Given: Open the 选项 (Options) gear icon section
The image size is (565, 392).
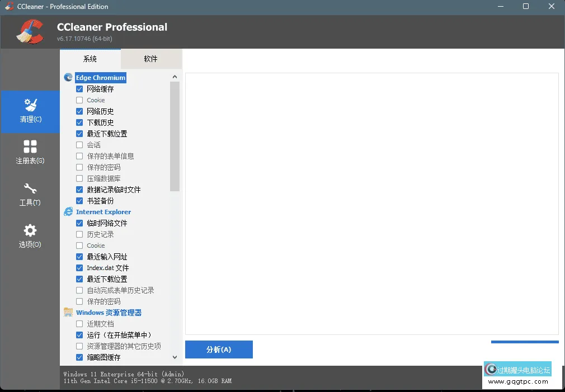Looking at the screenshot, I should tap(30, 236).
